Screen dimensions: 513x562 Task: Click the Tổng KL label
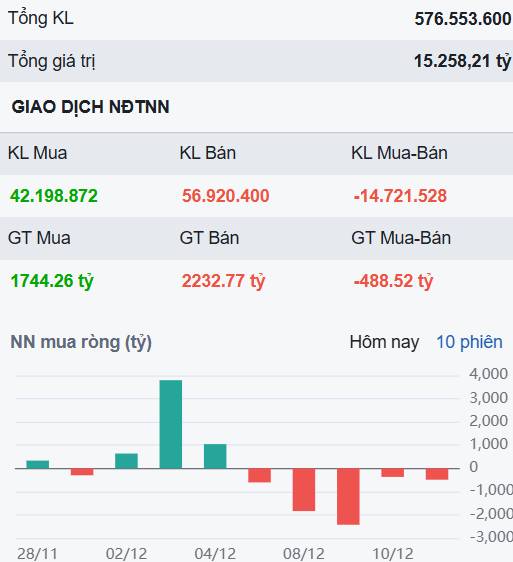coord(41,18)
